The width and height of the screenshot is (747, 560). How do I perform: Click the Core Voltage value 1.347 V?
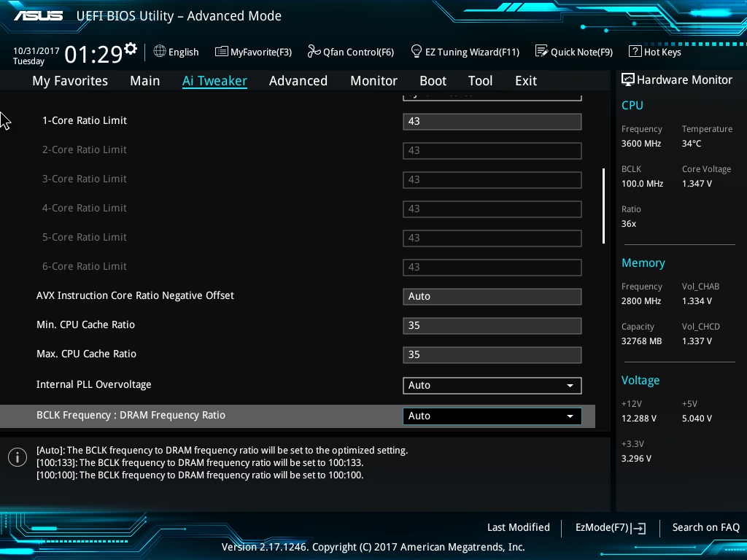coord(697,183)
